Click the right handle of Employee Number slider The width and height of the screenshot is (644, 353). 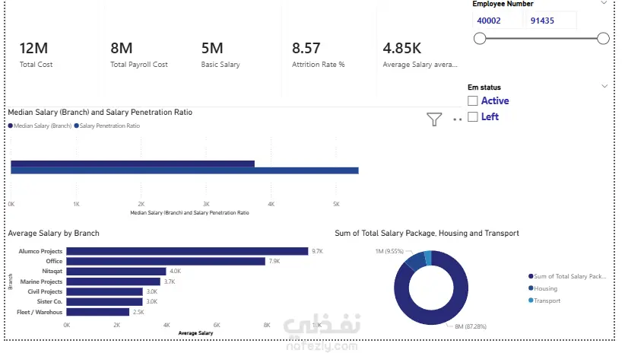coord(604,39)
